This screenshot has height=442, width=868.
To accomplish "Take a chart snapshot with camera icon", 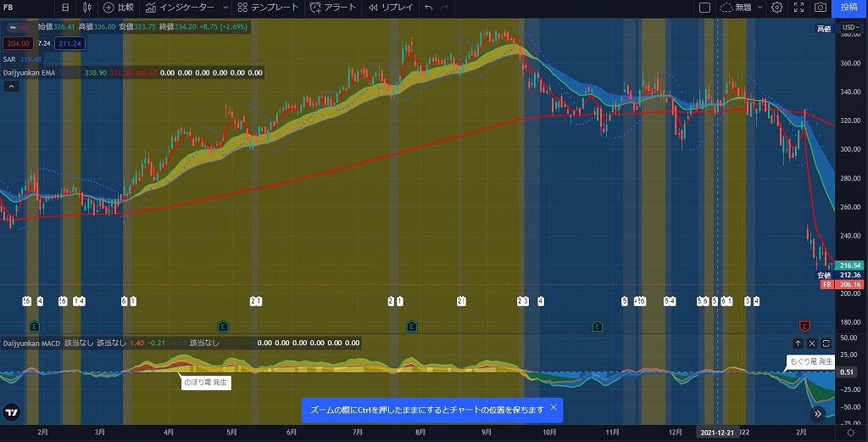I will pyautogui.click(x=821, y=7).
